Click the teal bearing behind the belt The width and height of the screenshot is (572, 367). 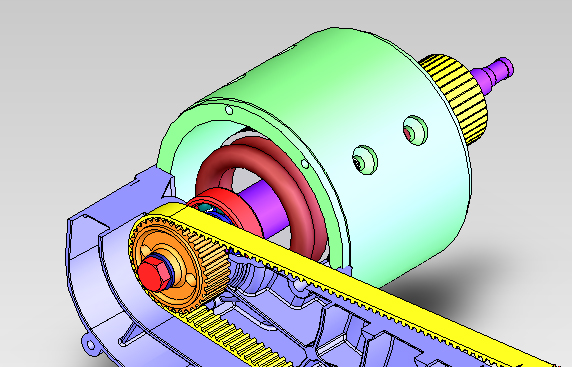[x=209, y=209]
